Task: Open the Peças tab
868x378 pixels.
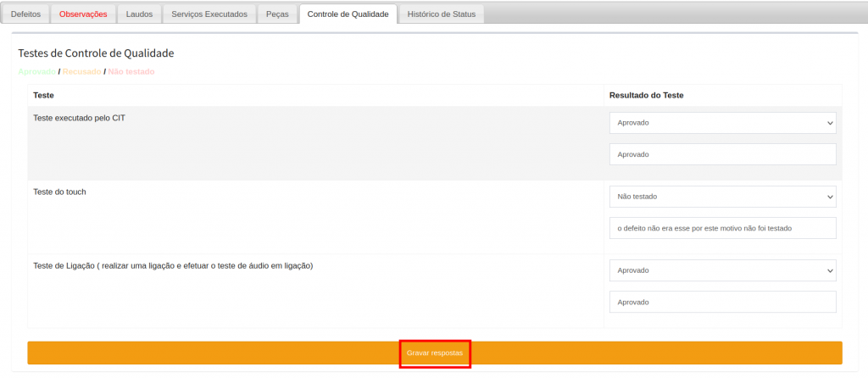Action: pyautogui.click(x=277, y=14)
